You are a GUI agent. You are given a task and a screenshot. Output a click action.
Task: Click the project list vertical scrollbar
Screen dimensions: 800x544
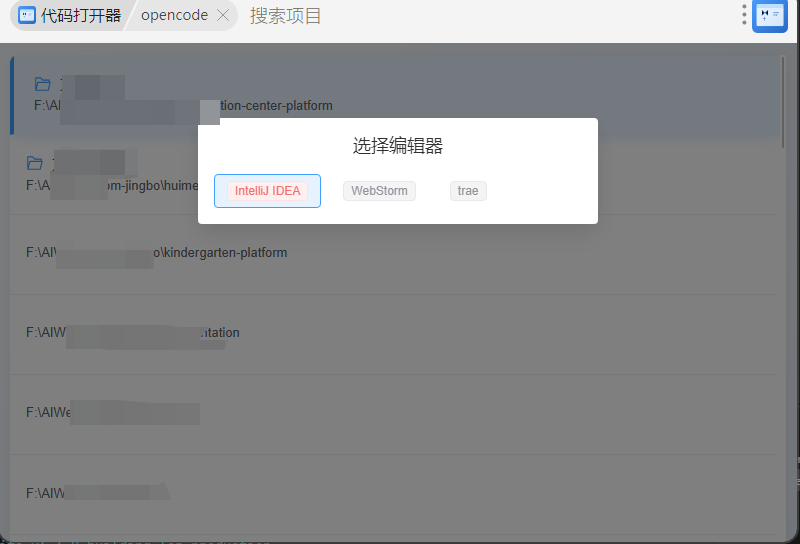click(x=783, y=102)
